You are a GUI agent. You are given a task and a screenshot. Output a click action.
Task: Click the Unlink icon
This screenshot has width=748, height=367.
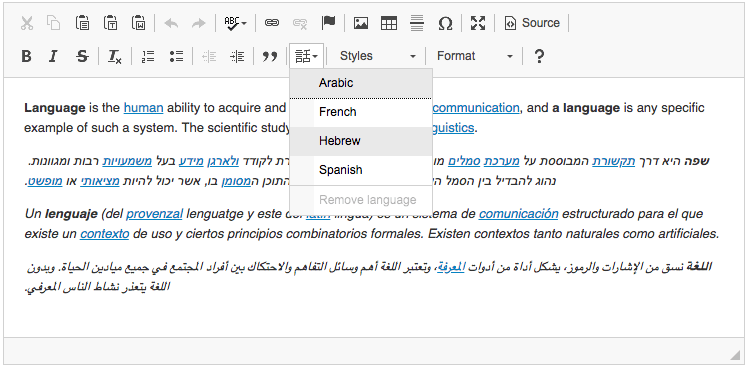[300, 23]
